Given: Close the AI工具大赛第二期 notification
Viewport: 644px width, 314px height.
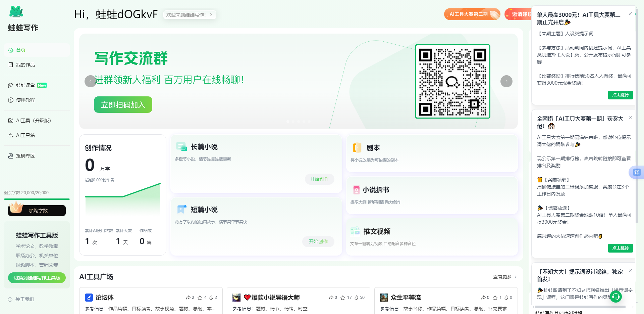Looking at the screenshot, I should [x=630, y=14].
